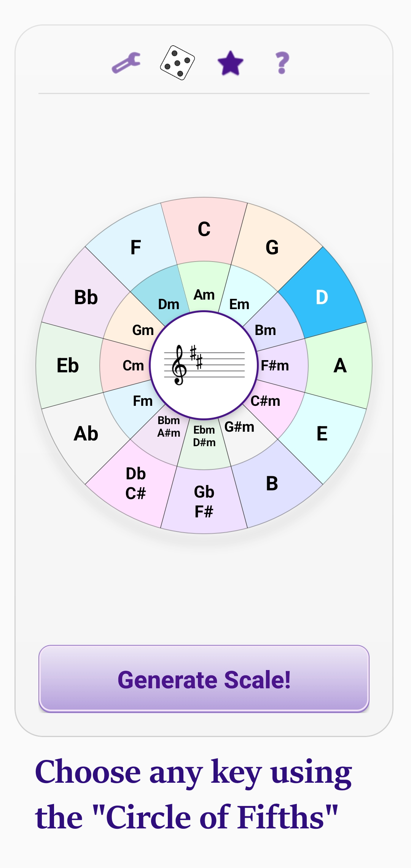The image size is (411, 868).
Task: Select the E major wedge
Action: [322, 434]
